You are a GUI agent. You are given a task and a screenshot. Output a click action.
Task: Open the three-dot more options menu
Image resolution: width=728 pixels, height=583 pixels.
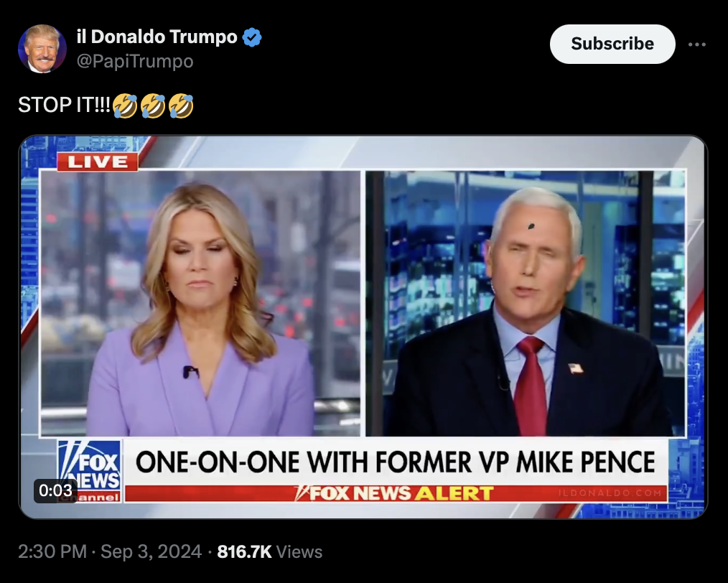pyautogui.click(x=697, y=45)
